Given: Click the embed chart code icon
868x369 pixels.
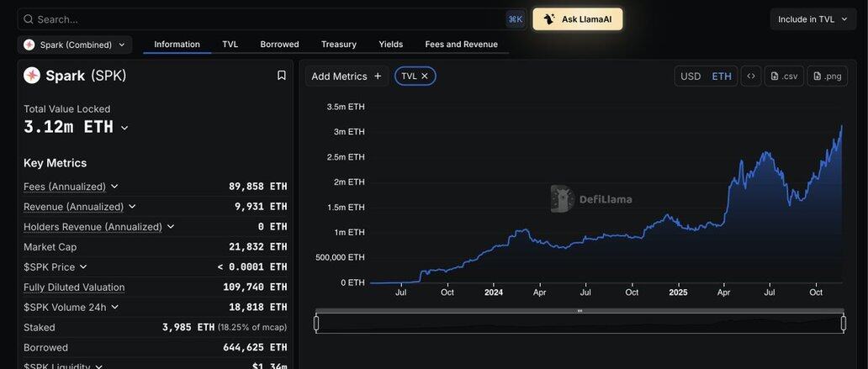Looking at the screenshot, I should point(751,76).
